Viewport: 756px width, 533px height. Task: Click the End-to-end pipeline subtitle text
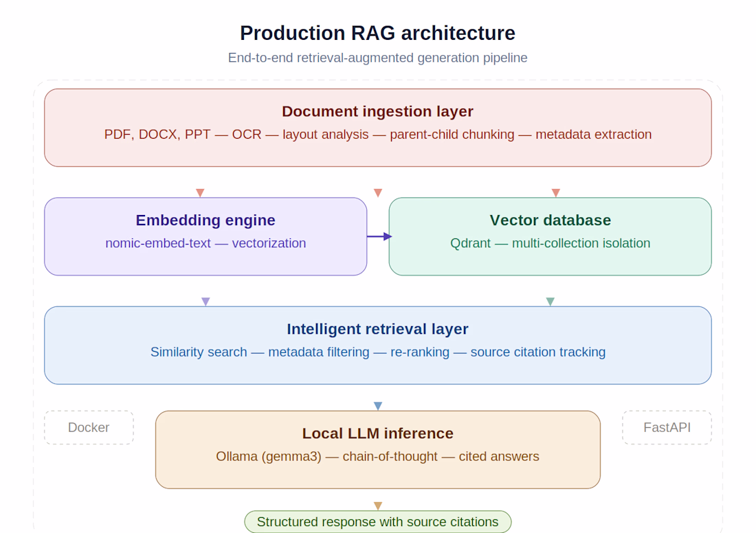[377, 58]
